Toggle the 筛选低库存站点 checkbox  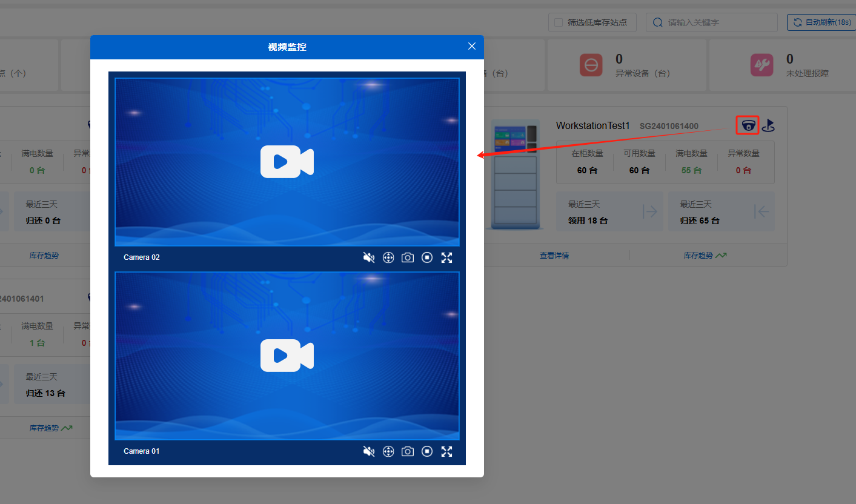coord(559,23)
